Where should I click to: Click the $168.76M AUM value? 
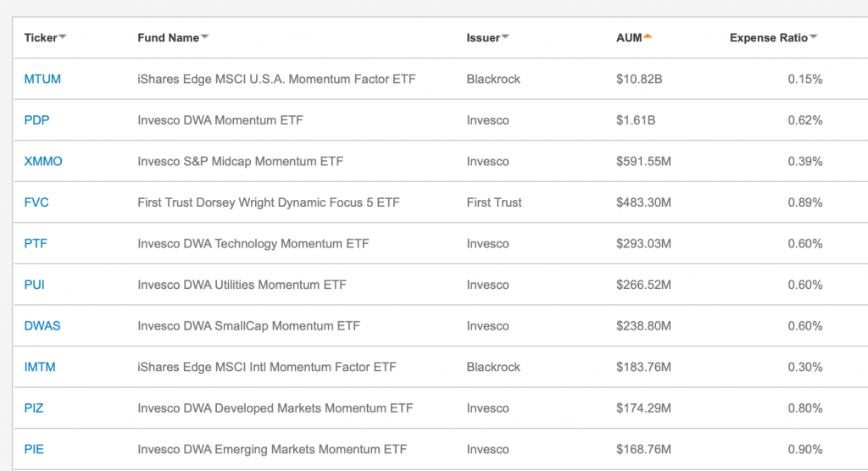coord(643,449)
